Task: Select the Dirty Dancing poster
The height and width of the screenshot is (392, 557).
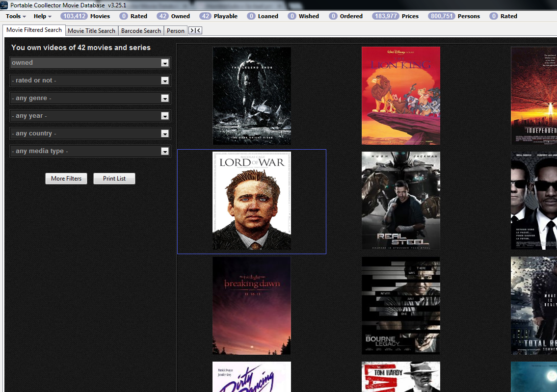Action: (x=252, y=377)
